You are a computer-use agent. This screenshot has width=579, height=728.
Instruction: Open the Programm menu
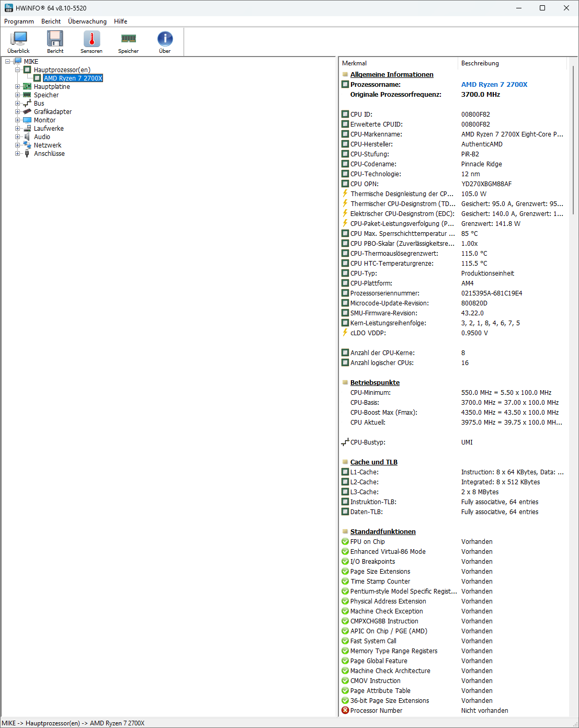[x=19, y=21]
